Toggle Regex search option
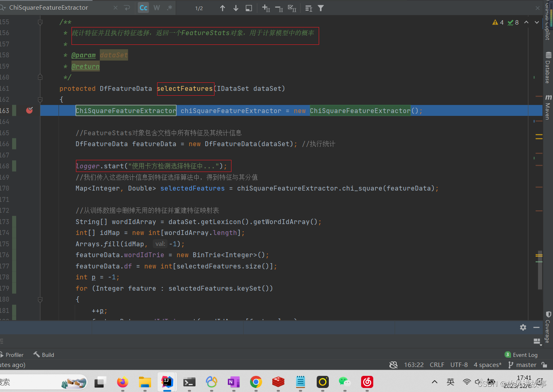Screen dimensions: 553x392 (170, 8)
